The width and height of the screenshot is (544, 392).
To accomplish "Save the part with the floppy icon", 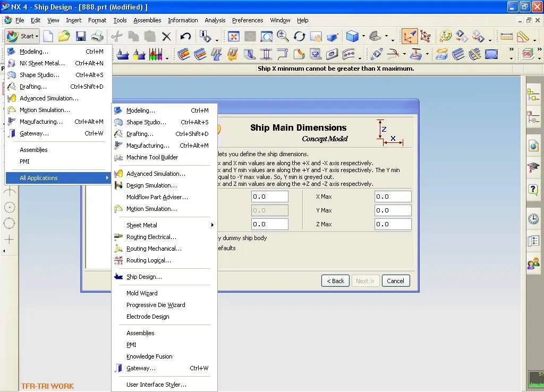I will tap(81, 36).
